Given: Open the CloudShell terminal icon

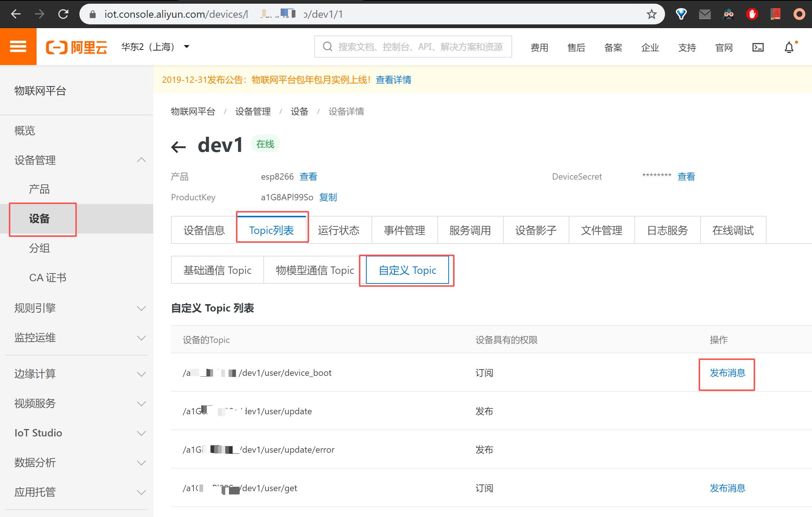Looking at the screenshot, I should [x=758, y=47].
